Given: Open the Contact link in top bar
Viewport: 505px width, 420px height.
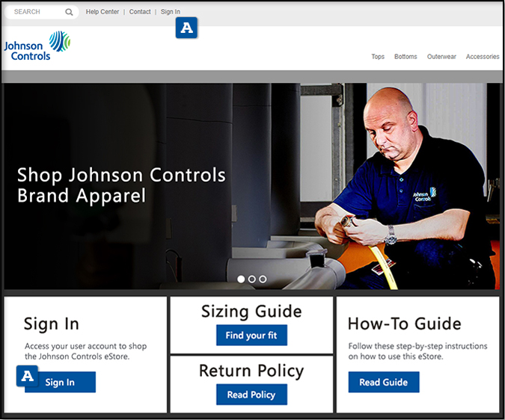Looking at the screenshot, I should (140, 12).
